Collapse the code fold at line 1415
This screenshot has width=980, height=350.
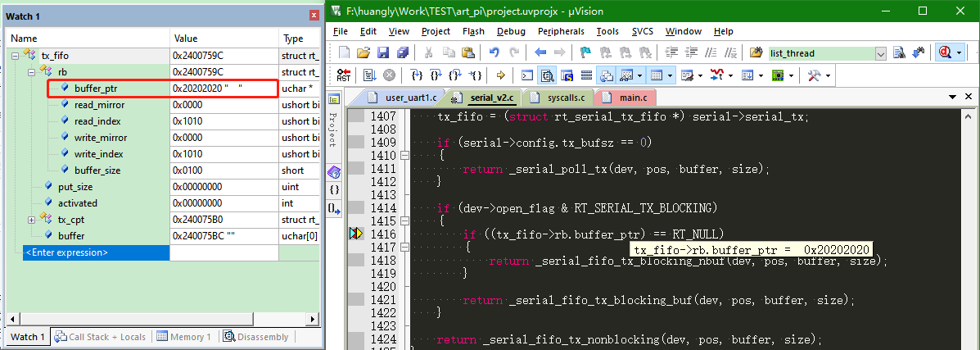(x=404, y=221)
